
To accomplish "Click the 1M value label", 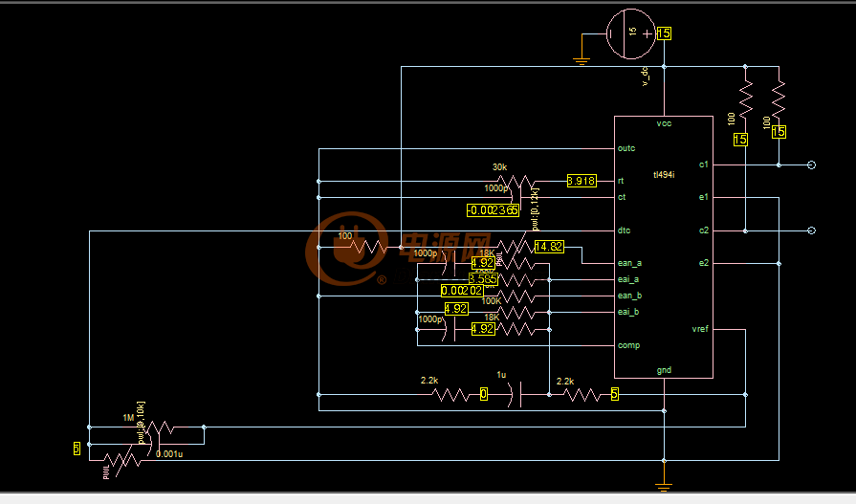I will [128, 418].
